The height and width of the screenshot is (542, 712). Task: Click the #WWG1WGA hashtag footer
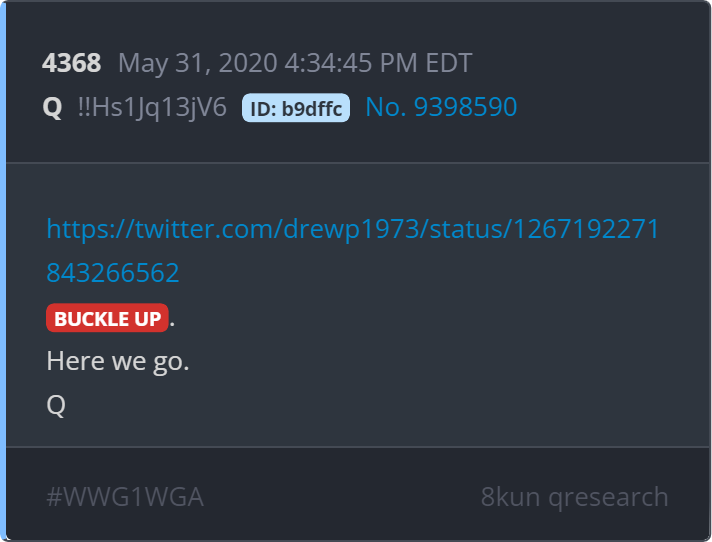point(125,497)
